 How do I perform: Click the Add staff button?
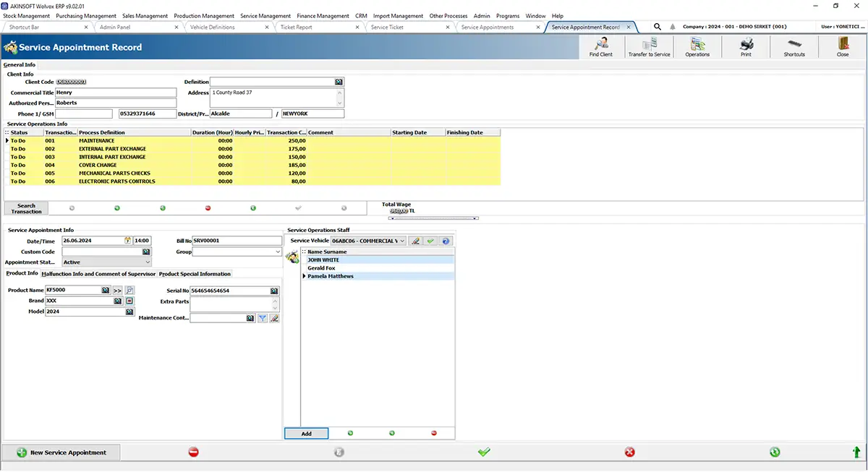coord(306,434)
